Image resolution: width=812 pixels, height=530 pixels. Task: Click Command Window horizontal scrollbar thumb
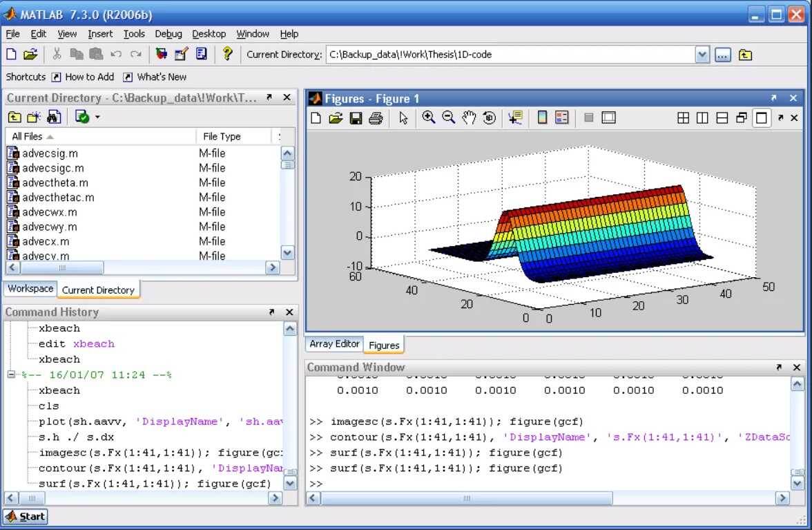(x=467, y=498)
